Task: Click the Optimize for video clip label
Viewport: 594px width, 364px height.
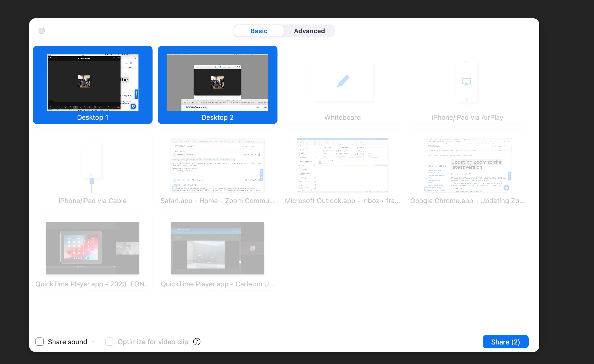Action: [x=153, y=342]
